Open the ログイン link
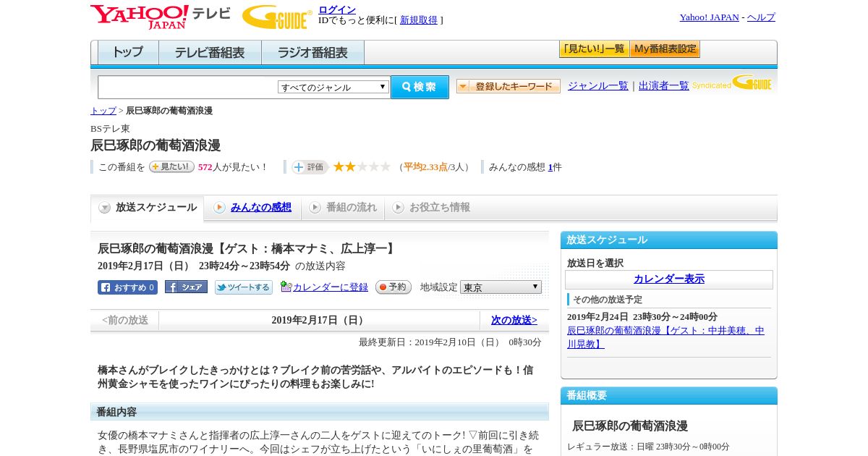The height and width of the screenshot is (456, 868). (337, 9)
